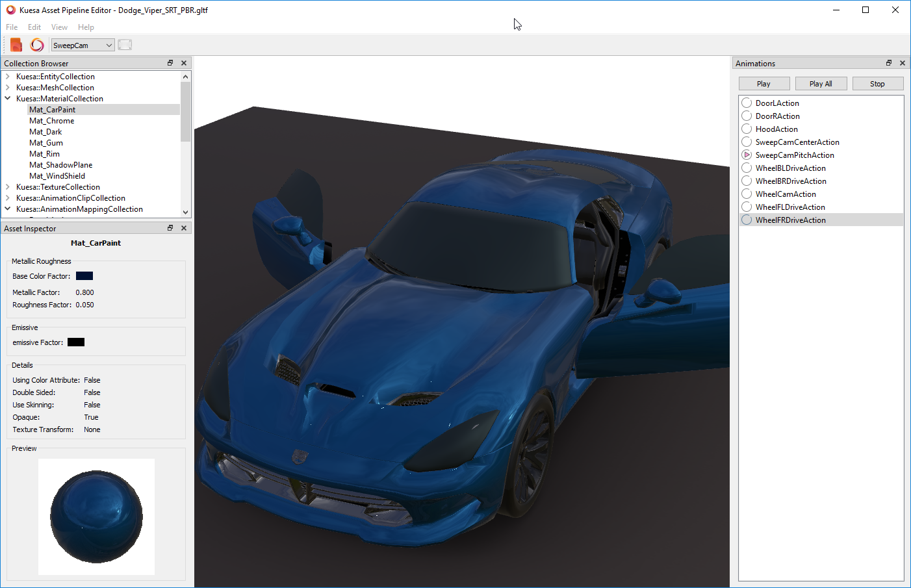911x588 pixels.
Task: Collapse the Kuesa::MaterialCollection tree node
Action: pos(8,99)
